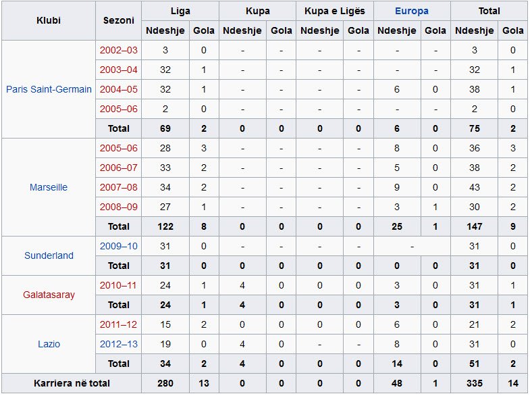The width and height of the screenshot is (532, 396).
Task: Open the Lazio club link
Action: (x=49, y=344)
